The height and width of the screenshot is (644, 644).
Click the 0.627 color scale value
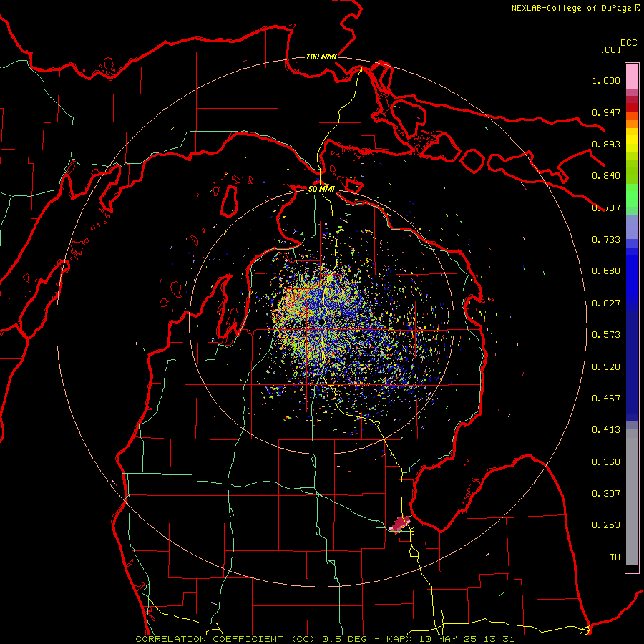tap(606, 303)
